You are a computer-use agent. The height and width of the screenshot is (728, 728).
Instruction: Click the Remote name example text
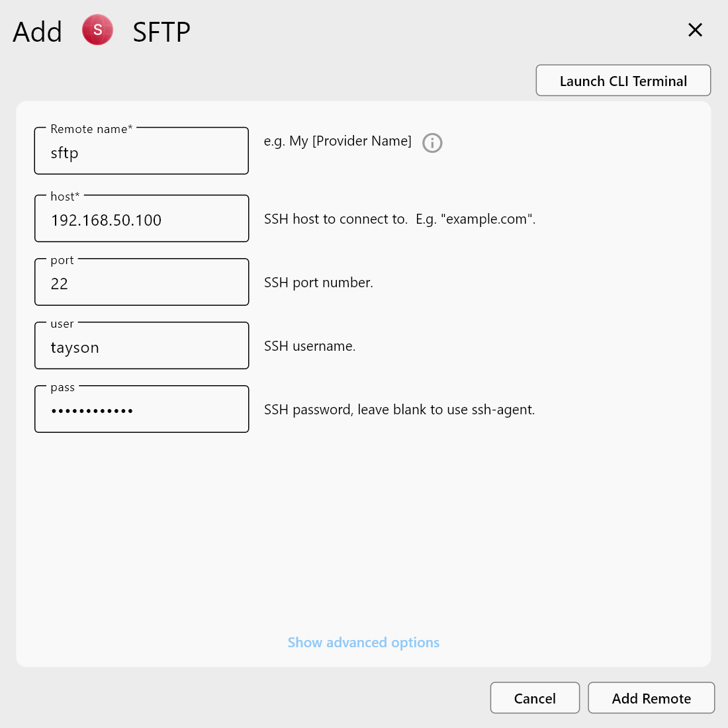click(x=338, y=141)
